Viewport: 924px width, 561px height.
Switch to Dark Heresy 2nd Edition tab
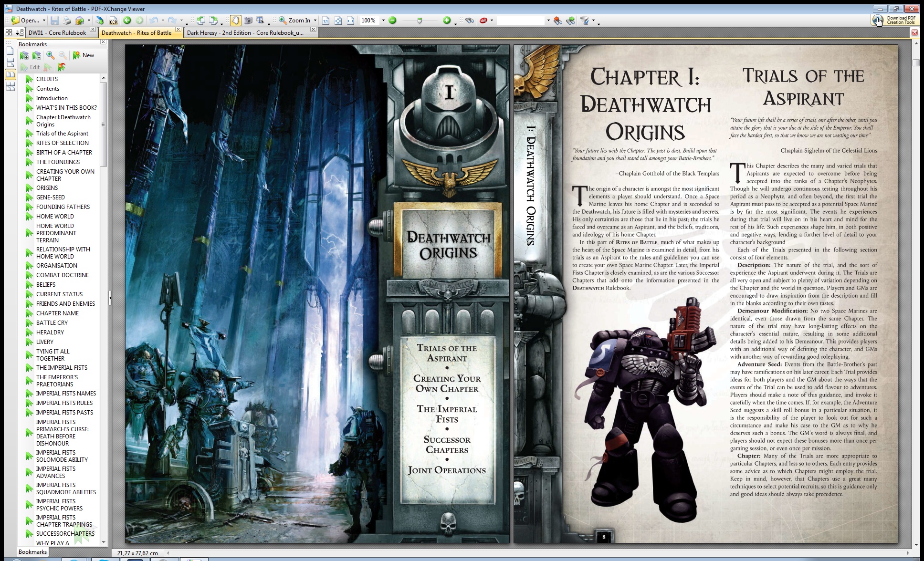point(245,33)
